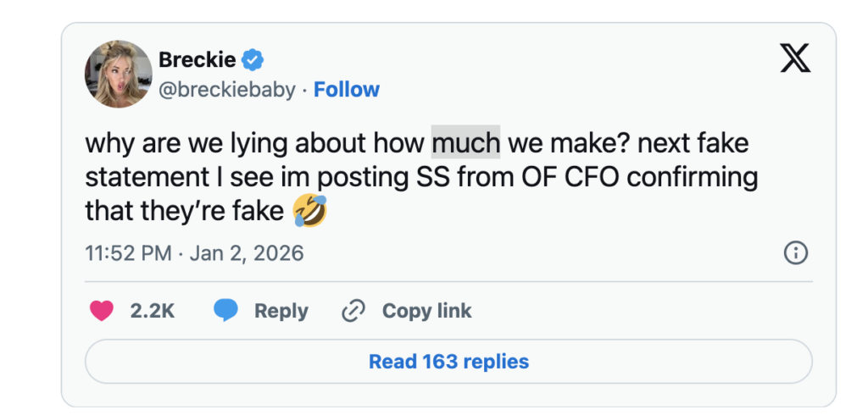Click the highlighted word "much" in the tweet

tap(465, 142)
